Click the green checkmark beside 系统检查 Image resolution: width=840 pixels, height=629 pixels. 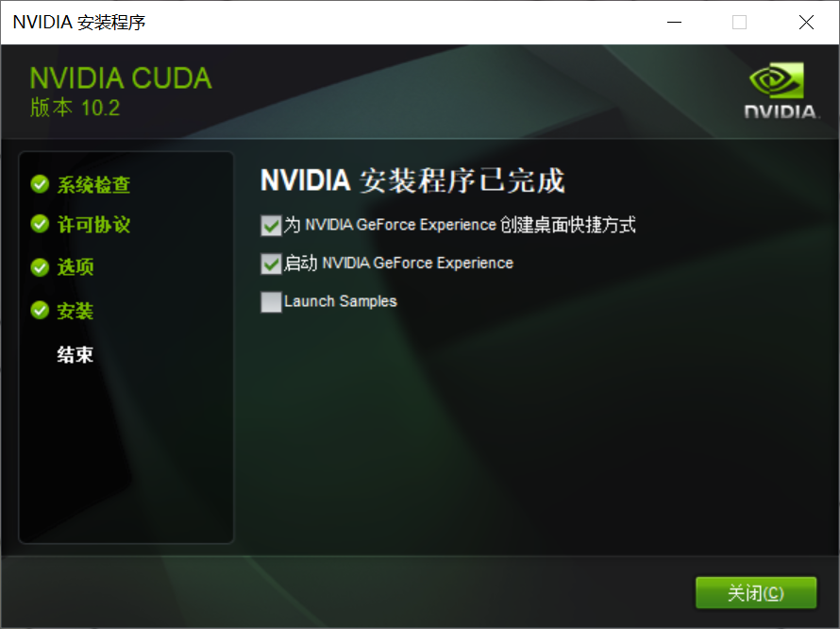point(41,184)
